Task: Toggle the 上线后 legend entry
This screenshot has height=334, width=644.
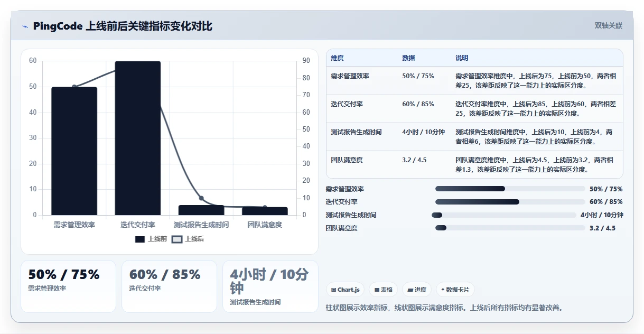Action: [x=188, y=239]
